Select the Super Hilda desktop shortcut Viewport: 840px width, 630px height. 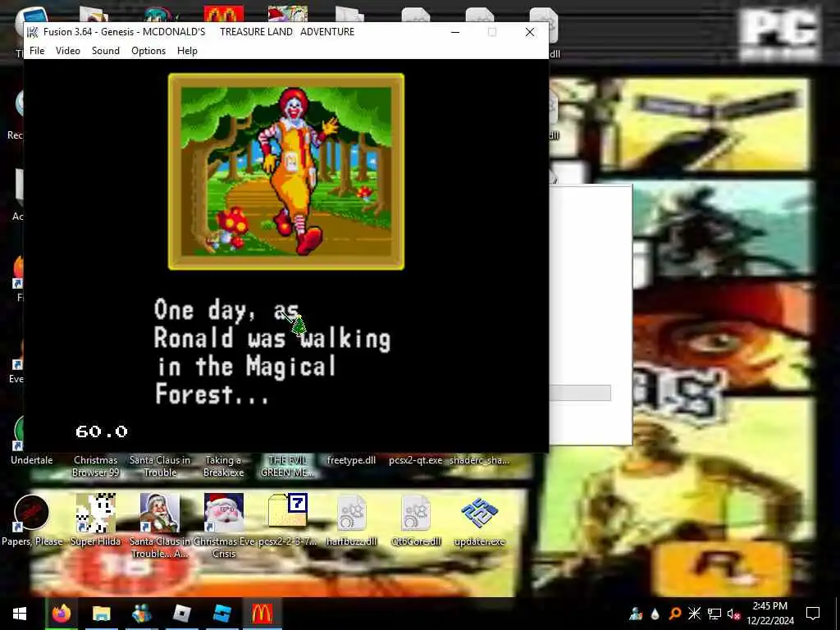[96, 519]
